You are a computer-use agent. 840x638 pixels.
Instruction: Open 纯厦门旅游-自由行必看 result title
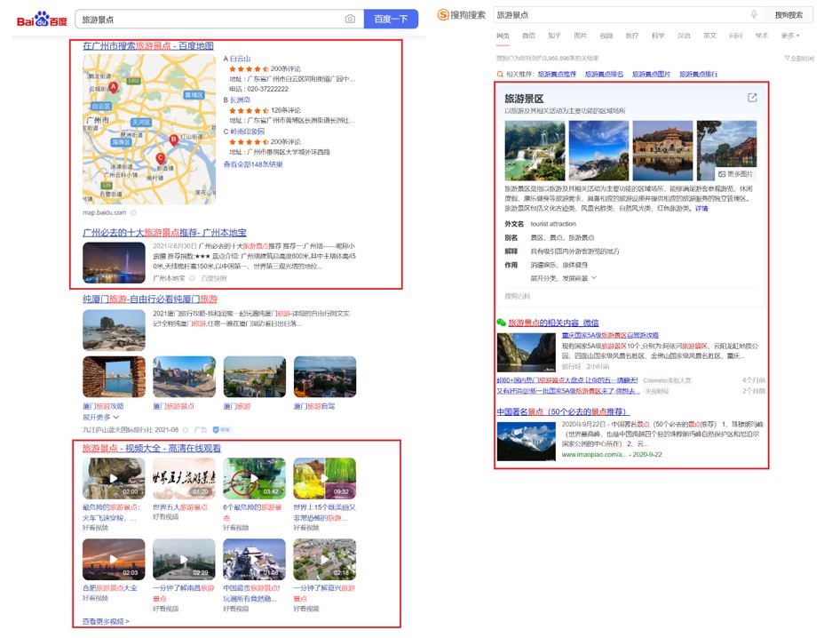(x=150, y=299)
